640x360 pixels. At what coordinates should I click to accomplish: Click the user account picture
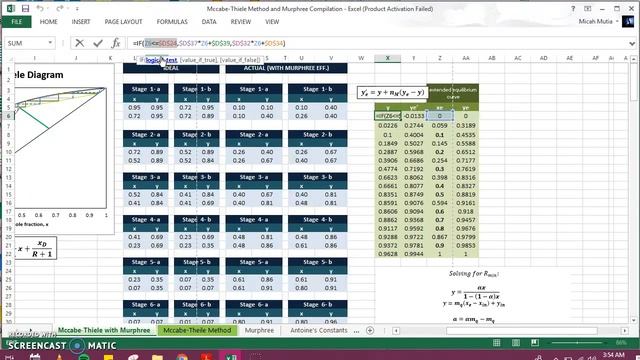[628, 22]
